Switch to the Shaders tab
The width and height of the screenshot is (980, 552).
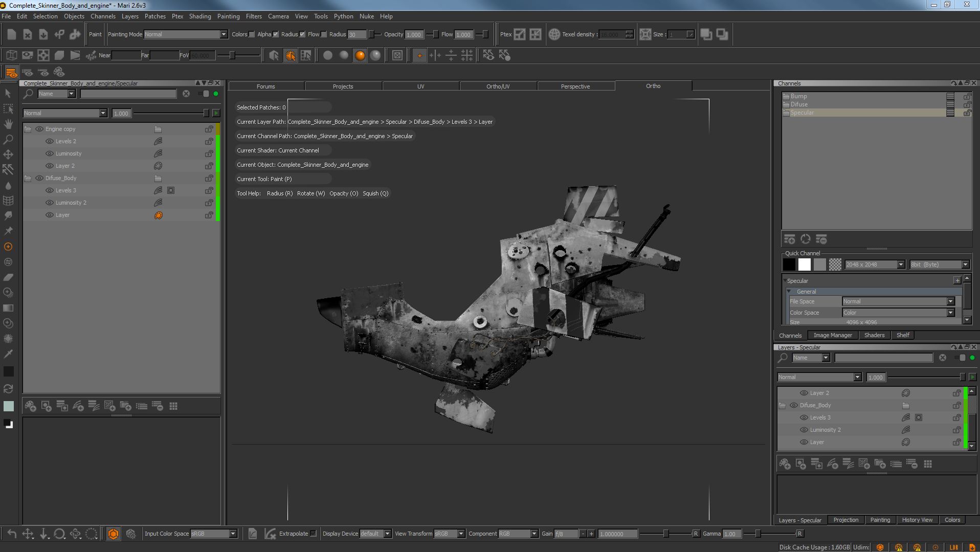(x=874, y=335)
